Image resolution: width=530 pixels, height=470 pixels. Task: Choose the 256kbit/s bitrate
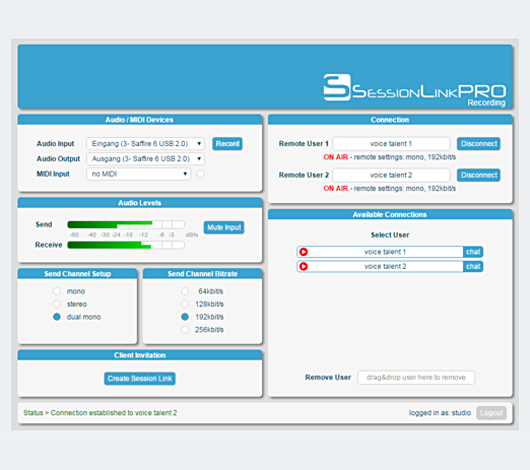(x=185, y=330)
